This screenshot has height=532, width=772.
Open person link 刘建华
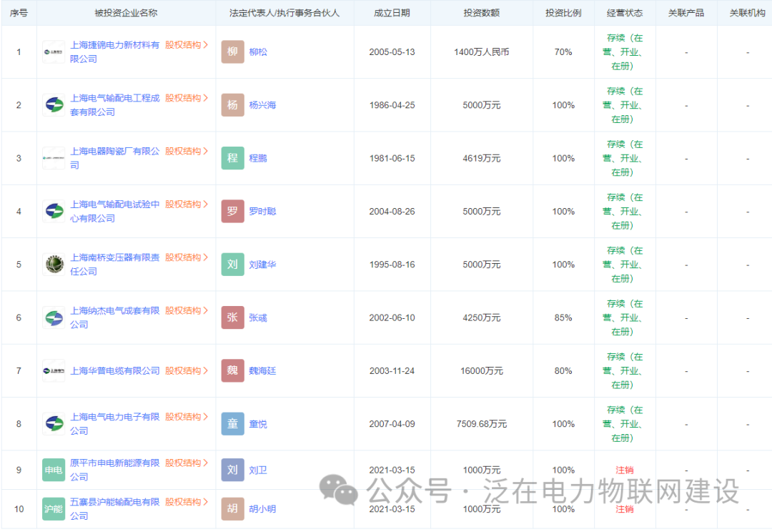coord(262,265)
